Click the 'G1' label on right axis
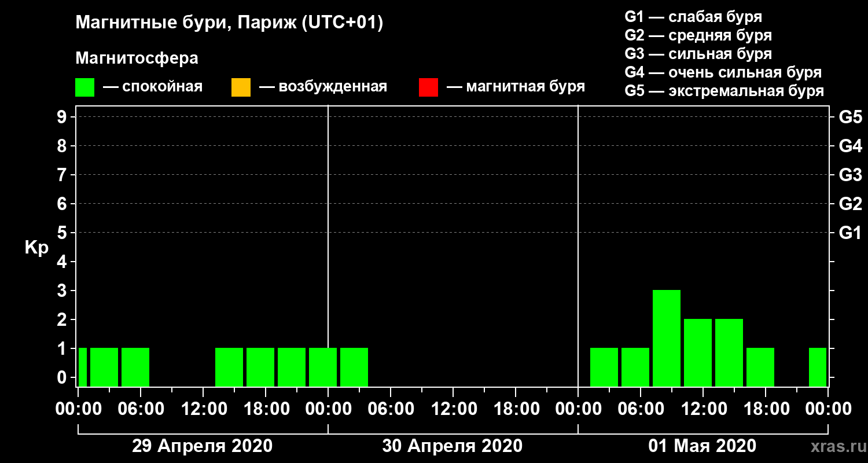Screen dimensions: 868x463 click(850, 233)
